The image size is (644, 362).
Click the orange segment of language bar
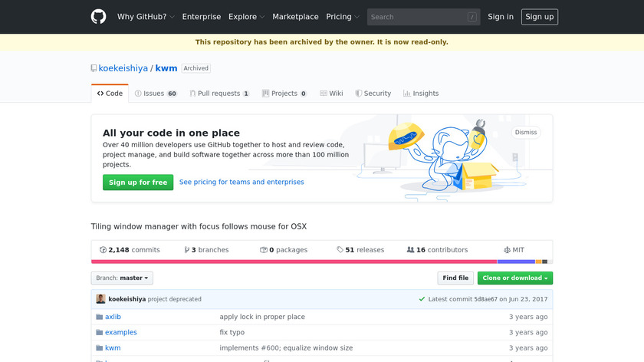(538, 262)
